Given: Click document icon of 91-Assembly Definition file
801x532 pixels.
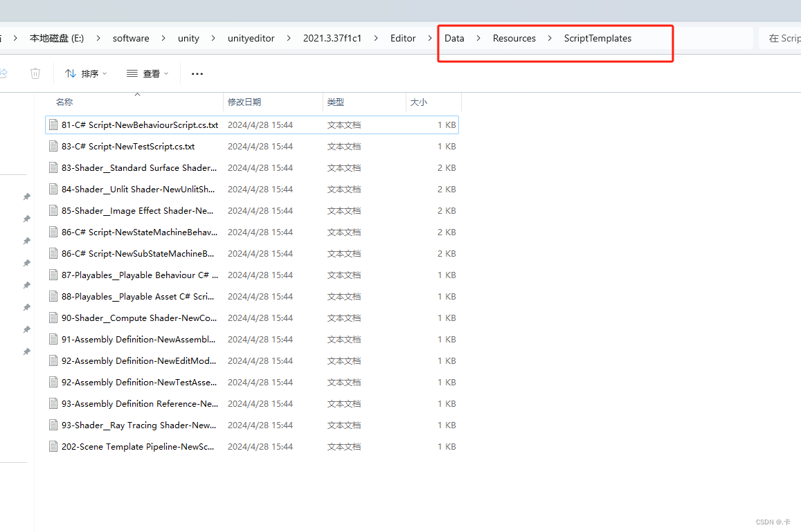Looking at the screenshot, I should [53, 340].
